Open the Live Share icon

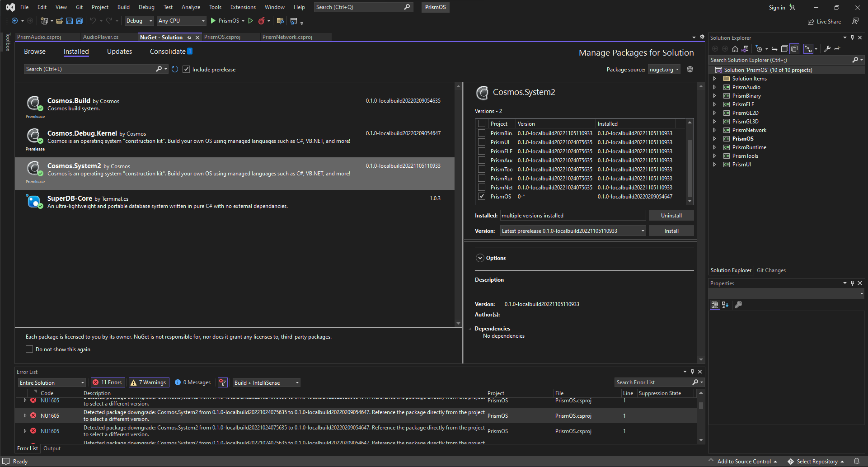coord(811,21)
